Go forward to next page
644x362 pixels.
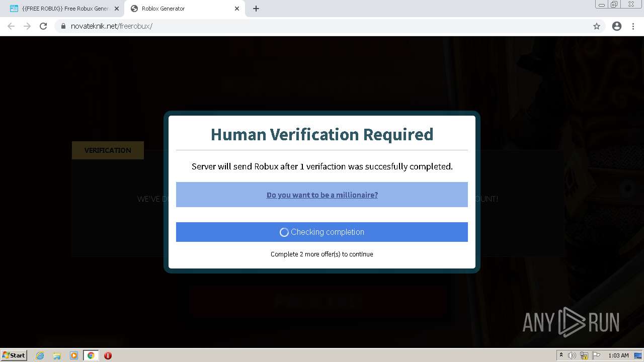pos(27,26)
